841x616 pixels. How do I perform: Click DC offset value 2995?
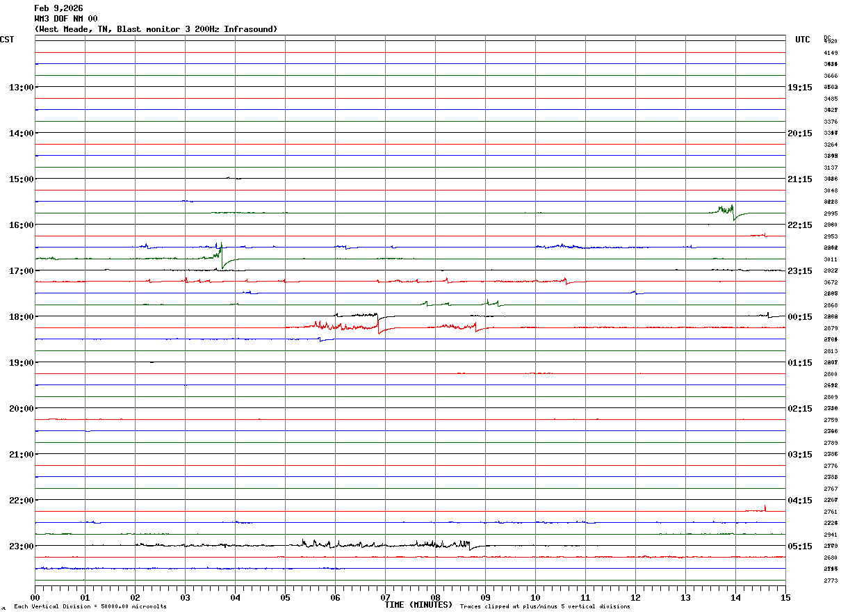pos(831,213)
